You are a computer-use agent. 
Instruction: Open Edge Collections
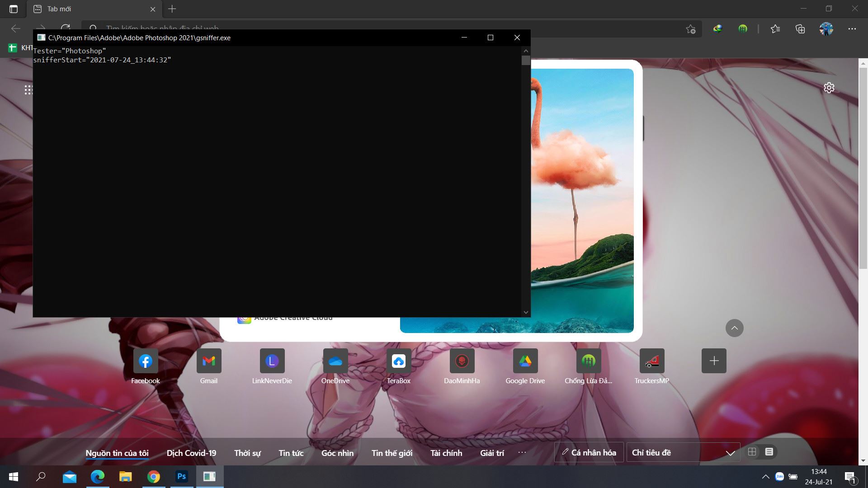click(800, 29)
